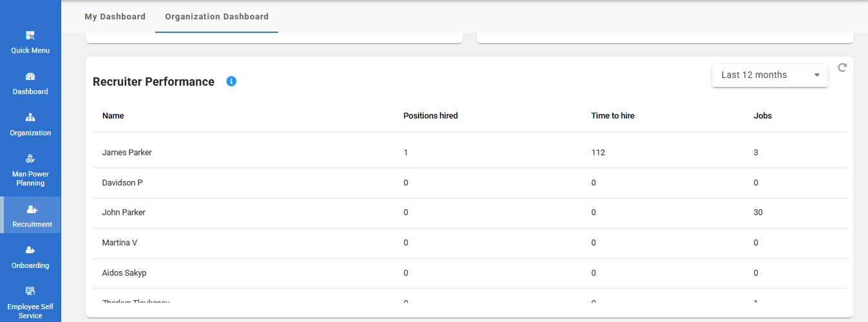Select the James Parker row
The image size is (868, 322).
(x=127, y=153)
